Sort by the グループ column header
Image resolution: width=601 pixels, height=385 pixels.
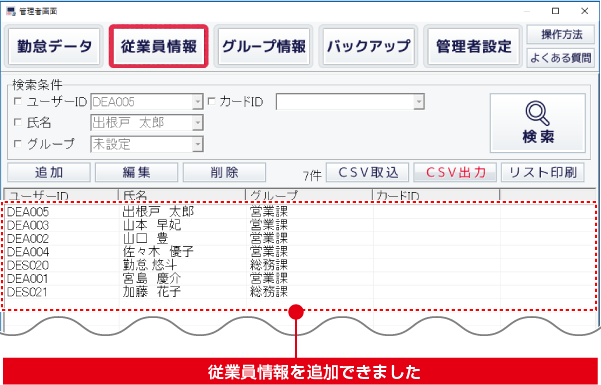(309, 195)
